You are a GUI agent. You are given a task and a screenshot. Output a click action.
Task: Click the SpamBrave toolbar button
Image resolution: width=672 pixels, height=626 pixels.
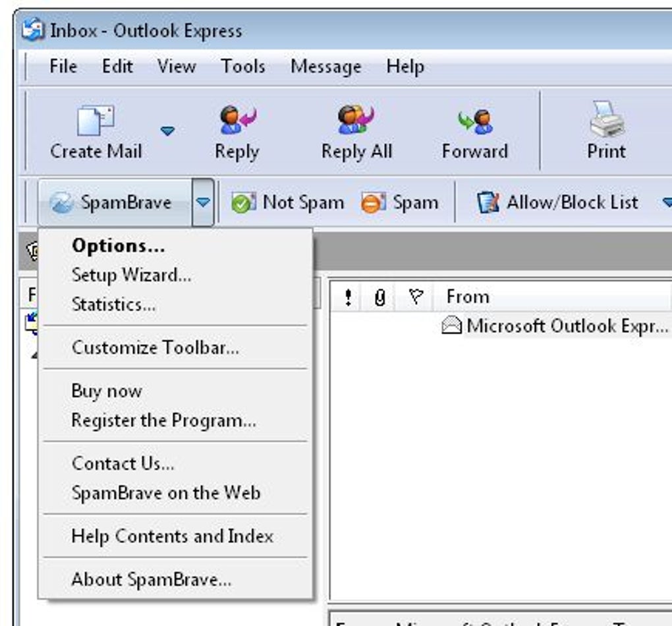tap(115, 202)
